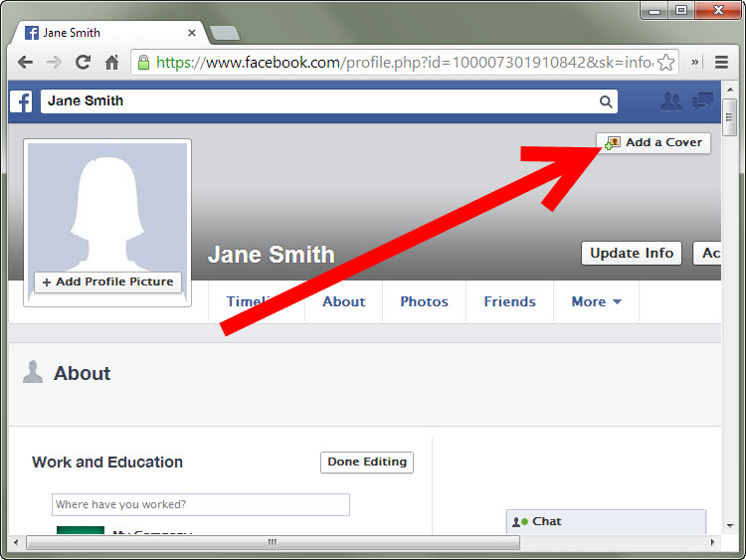Click the Done Editing button
This screenshot has height=560, width=746.
(x=367, y=463)
